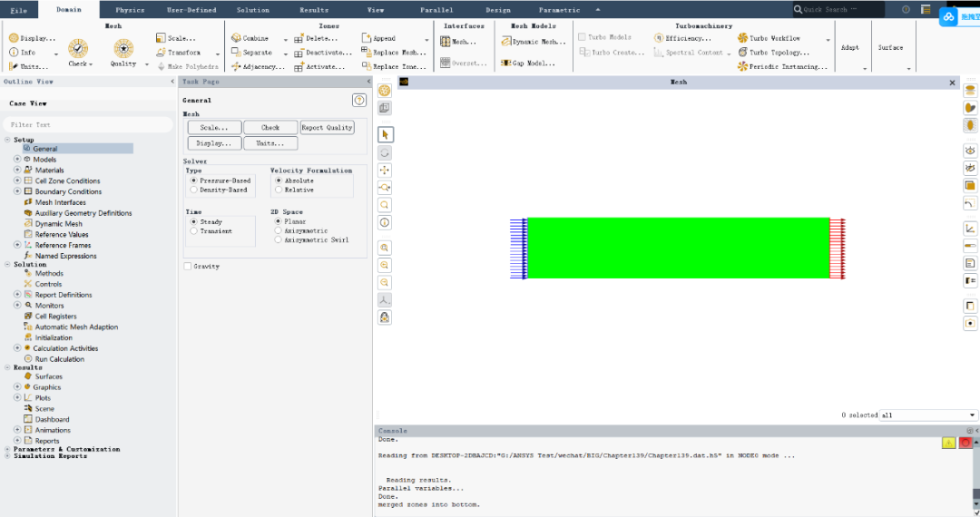Click the Units ruler icon in ribbon
Image resolution: width=980 pixels, height=517 pixels.
tap(13, 66)
